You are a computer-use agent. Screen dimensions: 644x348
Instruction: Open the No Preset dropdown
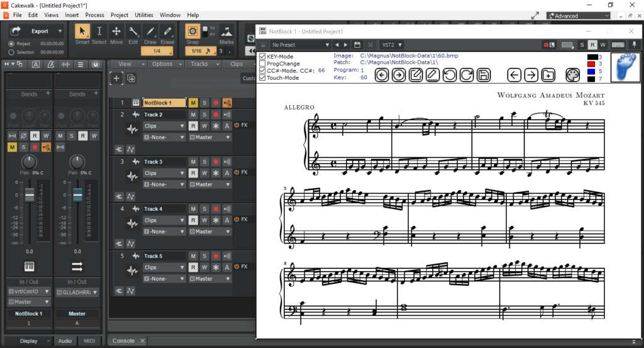(x=300, y=45)
